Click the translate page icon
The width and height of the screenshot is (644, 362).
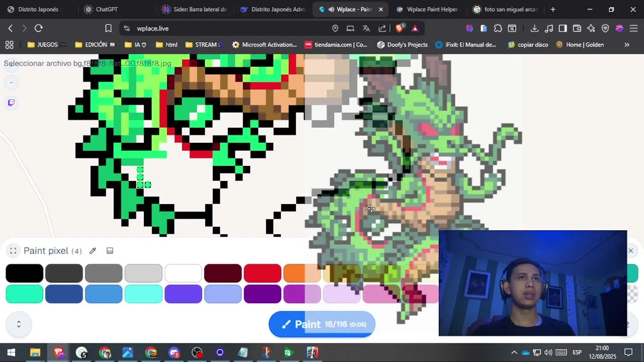[366, 29]
